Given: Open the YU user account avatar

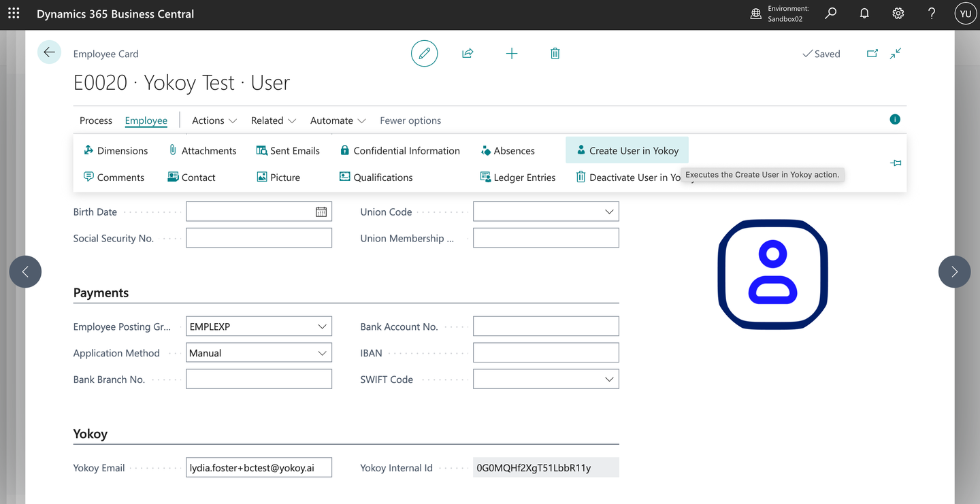Looking at the screenshot, I should point(966,14).
